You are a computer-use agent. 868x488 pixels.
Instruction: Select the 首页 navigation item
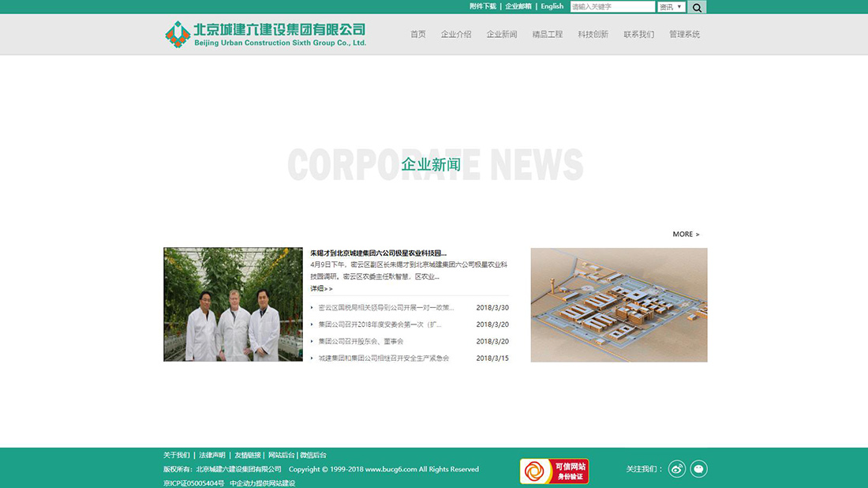(x=417, y=34)
